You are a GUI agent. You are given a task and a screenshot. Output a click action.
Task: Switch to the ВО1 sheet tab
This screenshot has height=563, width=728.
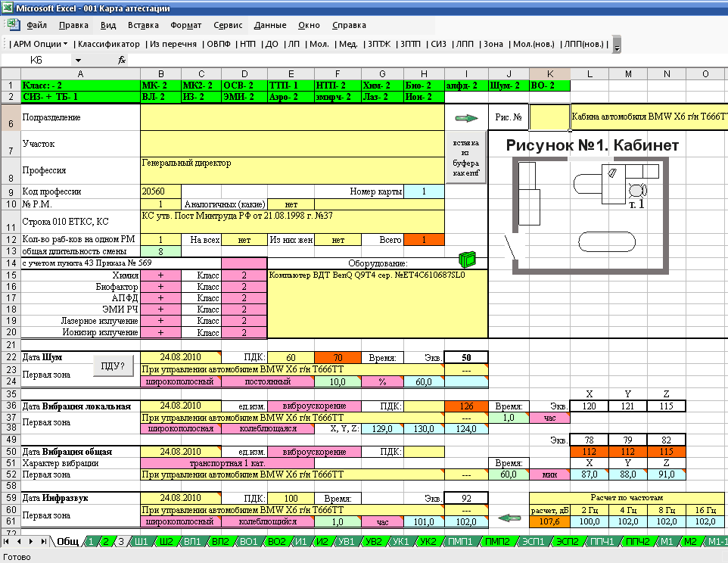(x=248, y=542)
